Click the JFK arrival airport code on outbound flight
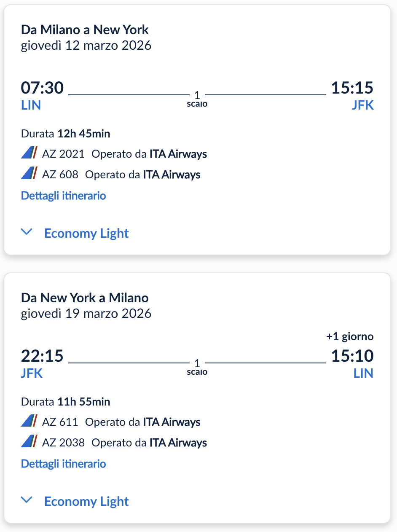 tap(362, 105)
